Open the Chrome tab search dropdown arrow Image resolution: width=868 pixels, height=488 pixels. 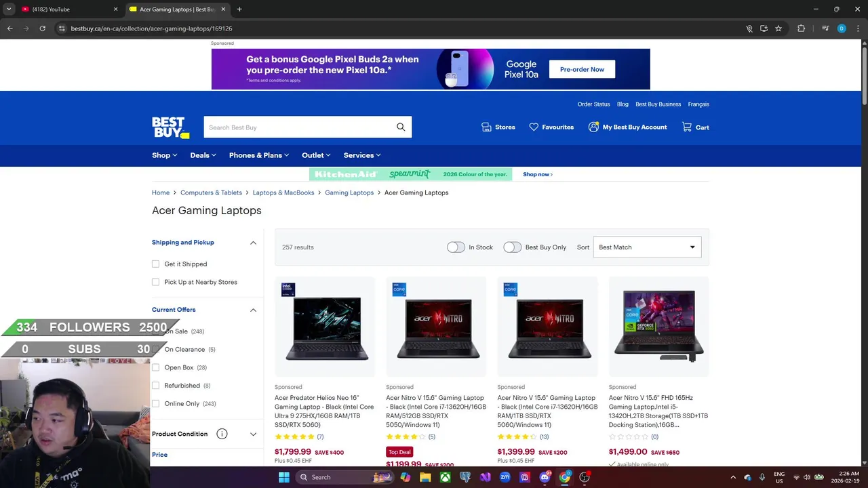[9, 9]
